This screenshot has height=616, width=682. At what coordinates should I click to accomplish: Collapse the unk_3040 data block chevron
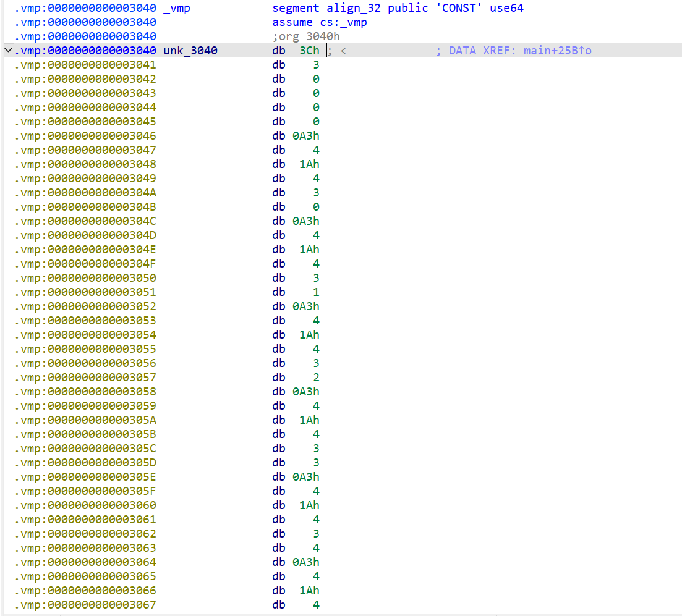pos(7,51)
